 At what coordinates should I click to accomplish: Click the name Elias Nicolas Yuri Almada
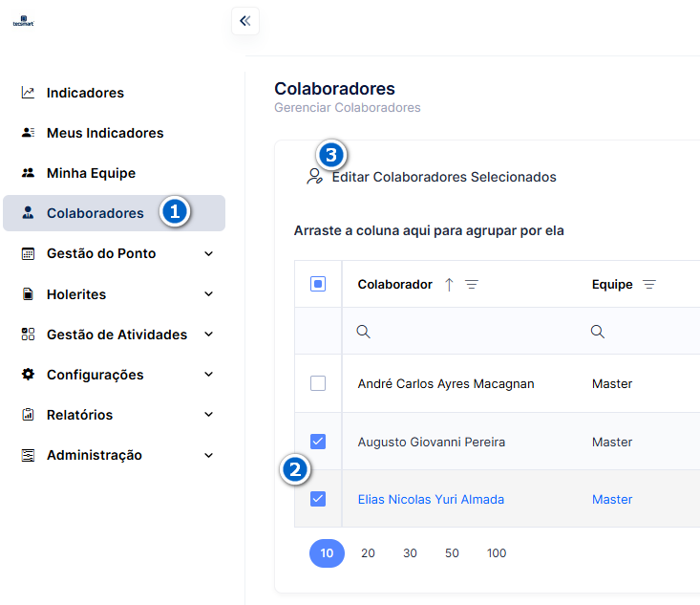pos(431,499)
